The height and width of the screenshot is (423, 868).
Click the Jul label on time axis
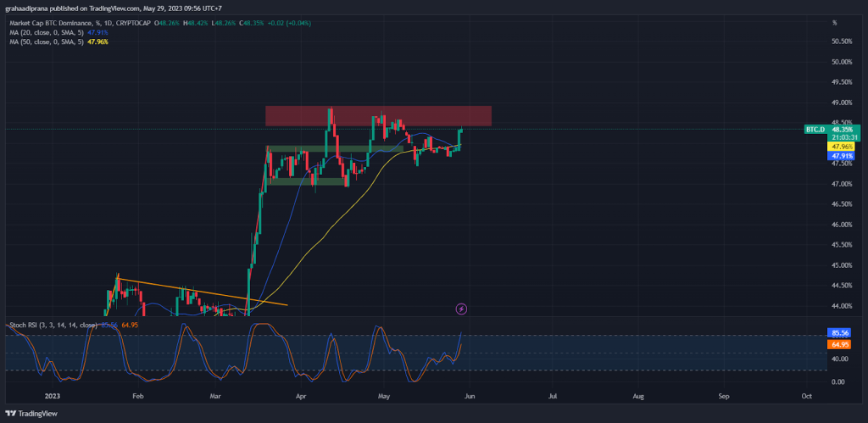tap(553, 397)
